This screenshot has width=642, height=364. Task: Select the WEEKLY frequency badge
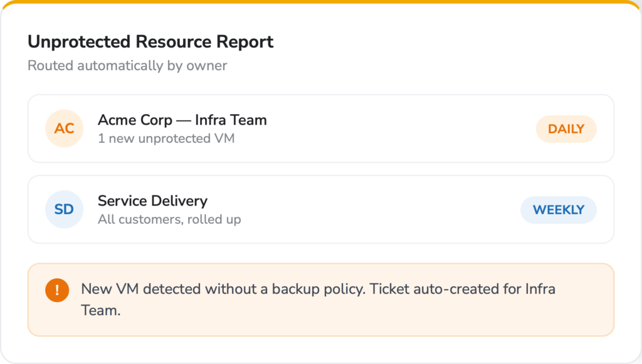coord(558,210)
